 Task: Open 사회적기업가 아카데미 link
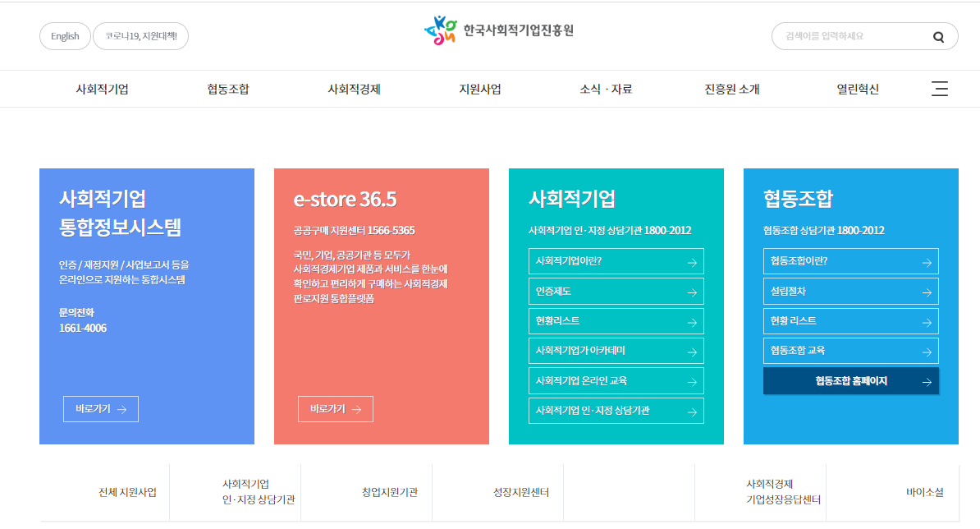tap(616, 351)
